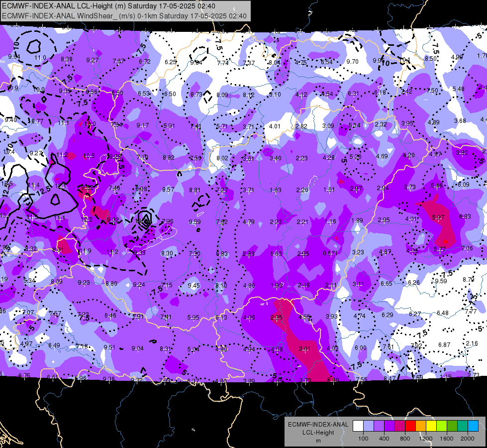The image size is (487, 448).
Task: Click the wind shear value '2.48'
Action: tap(303, 285)
